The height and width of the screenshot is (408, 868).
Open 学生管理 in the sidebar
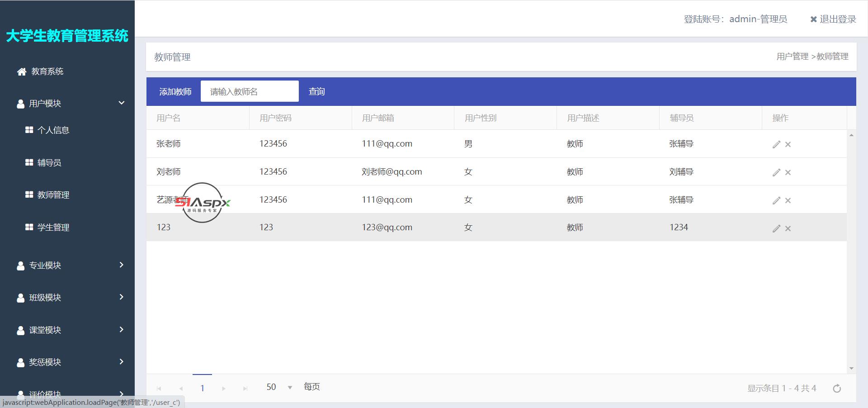(53, 227)
